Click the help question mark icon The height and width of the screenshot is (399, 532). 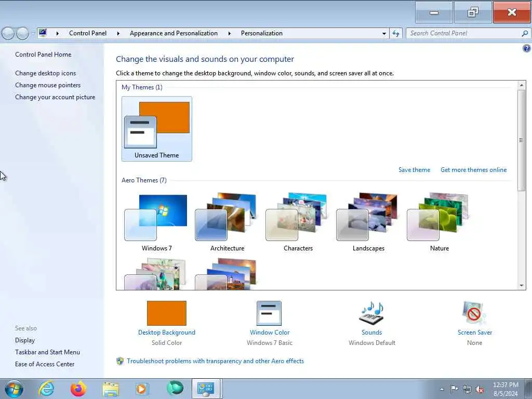tap(527, 48)
